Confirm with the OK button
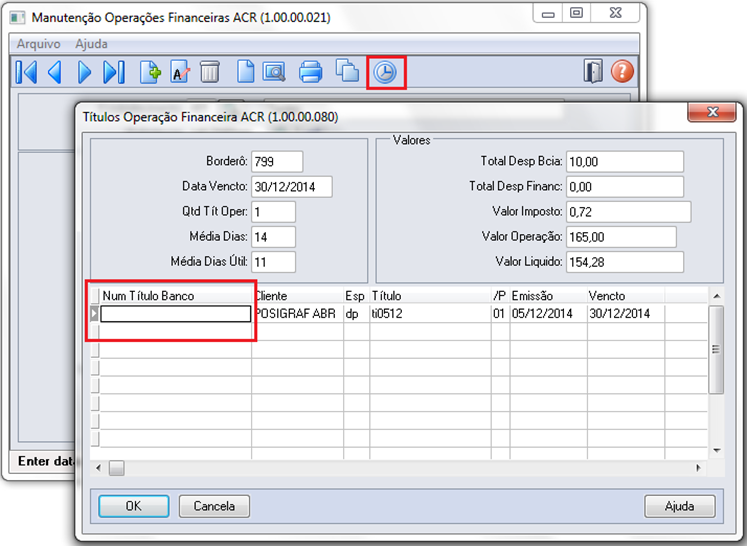Viewport: 747px width, 546px height. coord(134,506)
